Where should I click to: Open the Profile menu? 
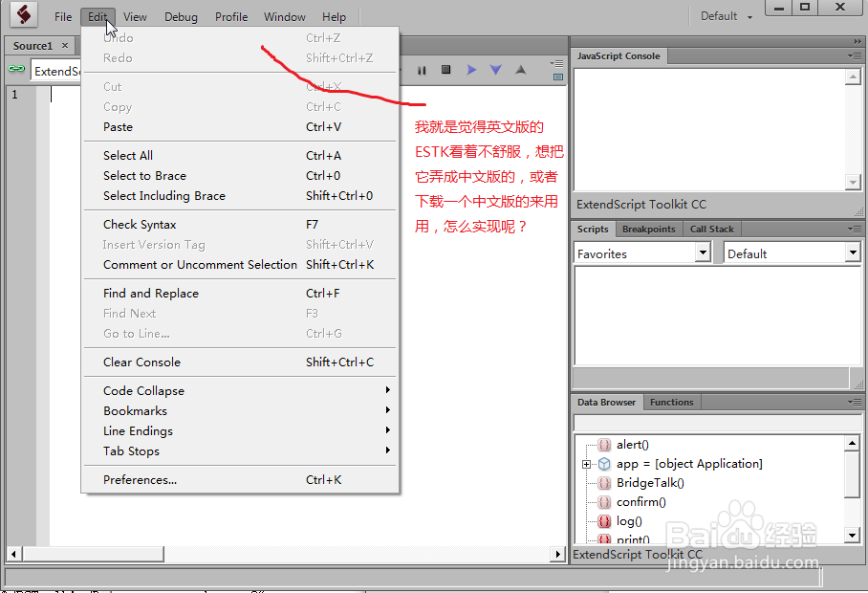coord(231,17)
